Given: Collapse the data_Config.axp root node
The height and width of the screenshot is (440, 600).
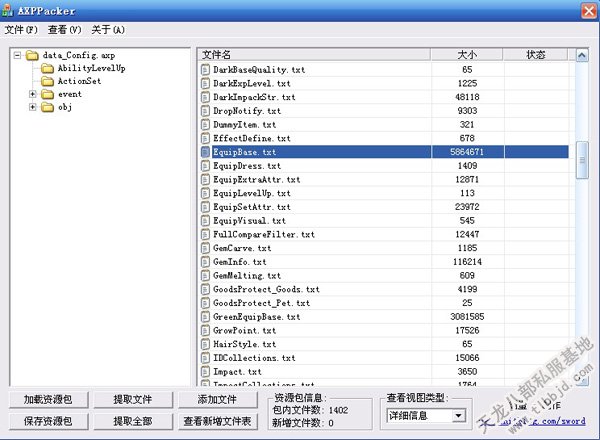Looking at the screenshot, I should click(x=19, y=55).
